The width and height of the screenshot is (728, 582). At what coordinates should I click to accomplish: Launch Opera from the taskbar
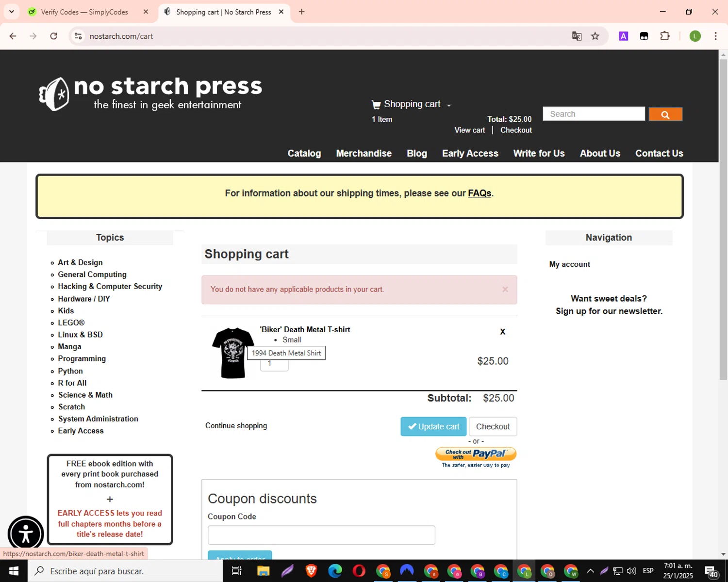coord(359,571)
